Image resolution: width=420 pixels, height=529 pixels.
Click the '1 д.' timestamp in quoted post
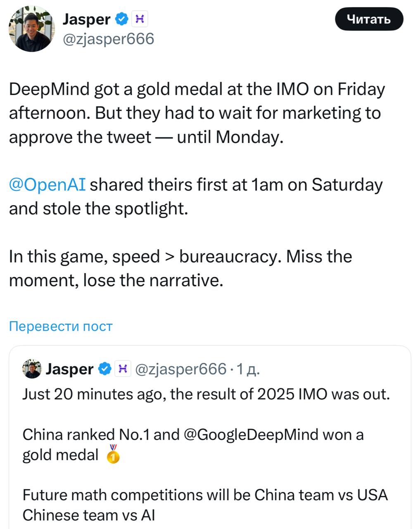coord(247,369)
